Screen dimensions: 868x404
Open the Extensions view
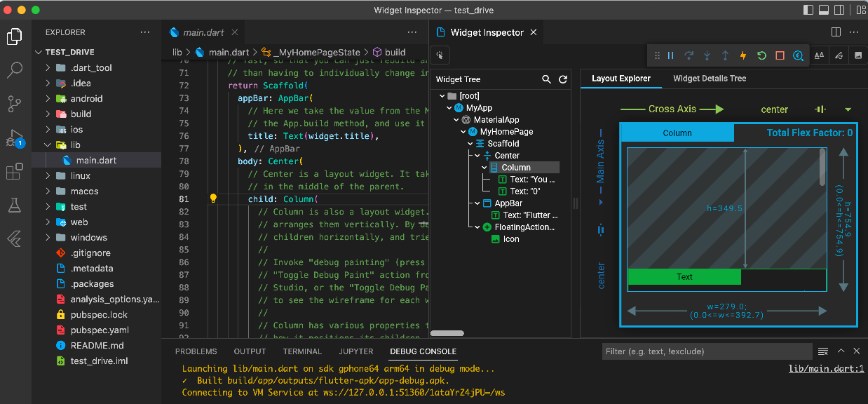click(15, 171)
